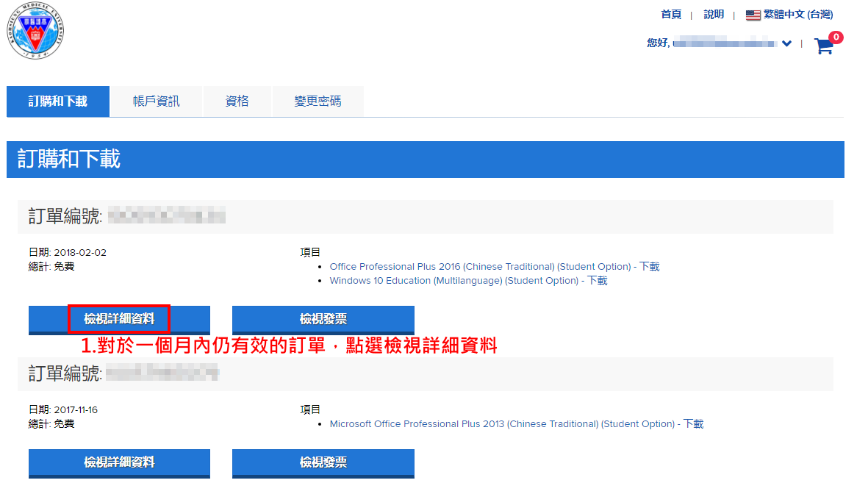Viewport: 868px width, 494px height.
Task: Open the shopping cart icon
Action: 824,46
